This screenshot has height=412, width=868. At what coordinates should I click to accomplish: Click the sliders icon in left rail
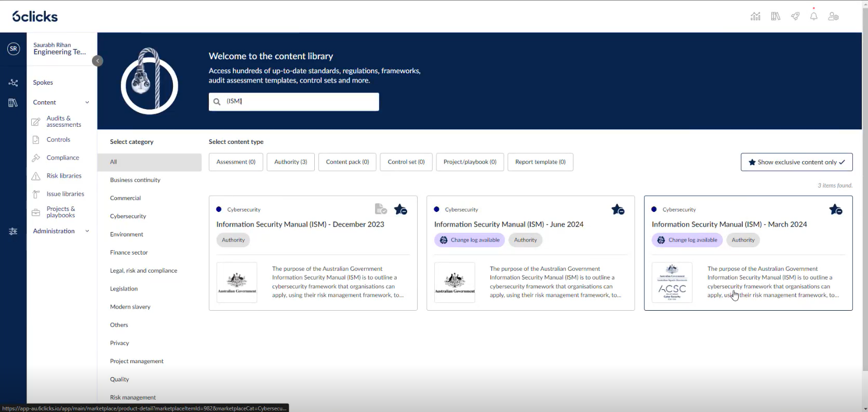coord(13,231)
